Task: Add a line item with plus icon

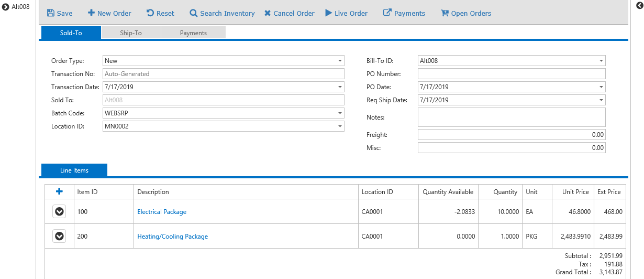Action: tap(59, 192)
